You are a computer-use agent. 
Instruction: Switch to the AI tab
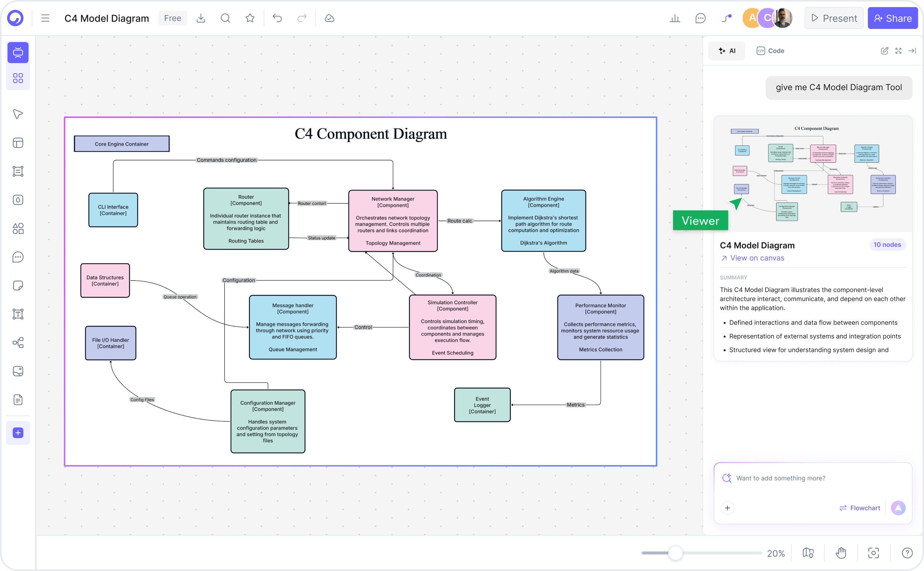[x=727, y=51]
